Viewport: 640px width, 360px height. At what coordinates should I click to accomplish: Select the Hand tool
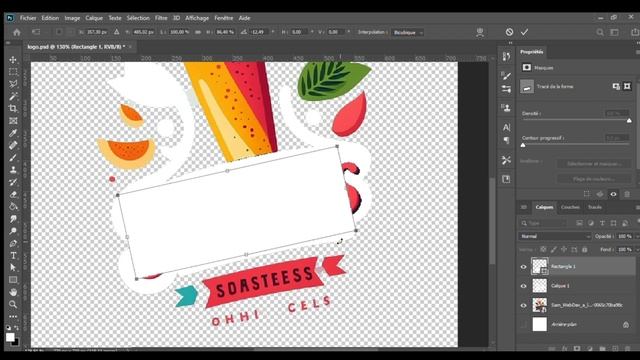click(x=13, y=292)
